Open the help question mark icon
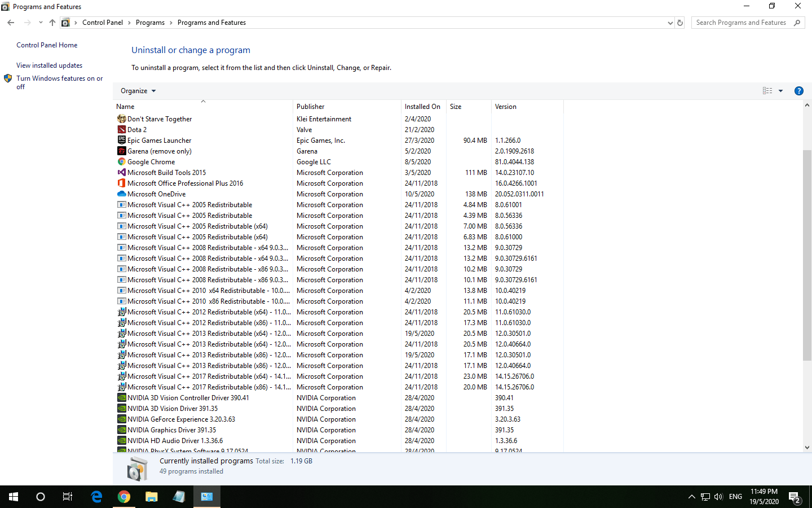Screen dimensions: 812x508 (798, 91)
